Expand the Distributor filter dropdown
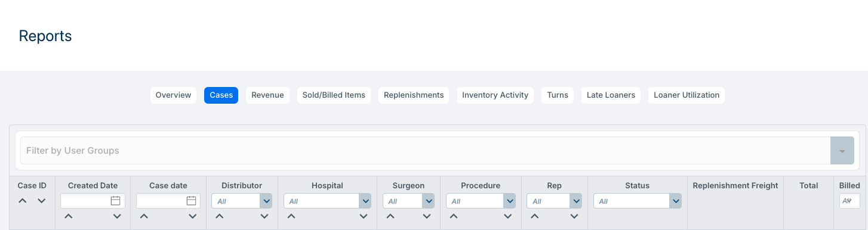 click(266, 201)
